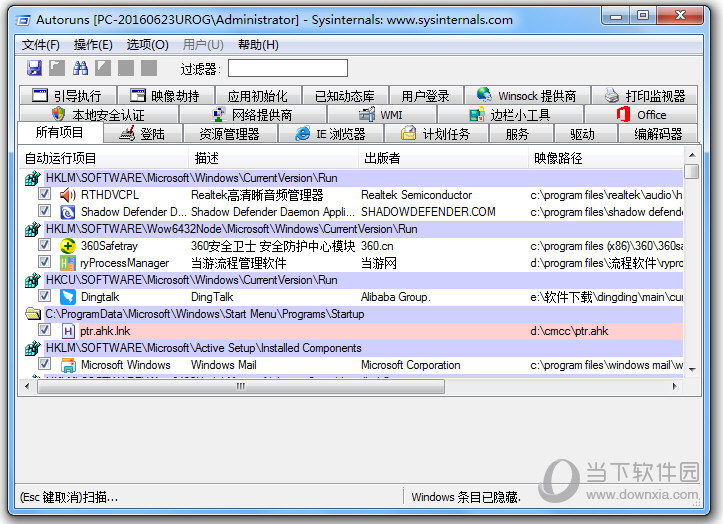Click the ptr.ahk.lnk H file icon

[68, 331]
